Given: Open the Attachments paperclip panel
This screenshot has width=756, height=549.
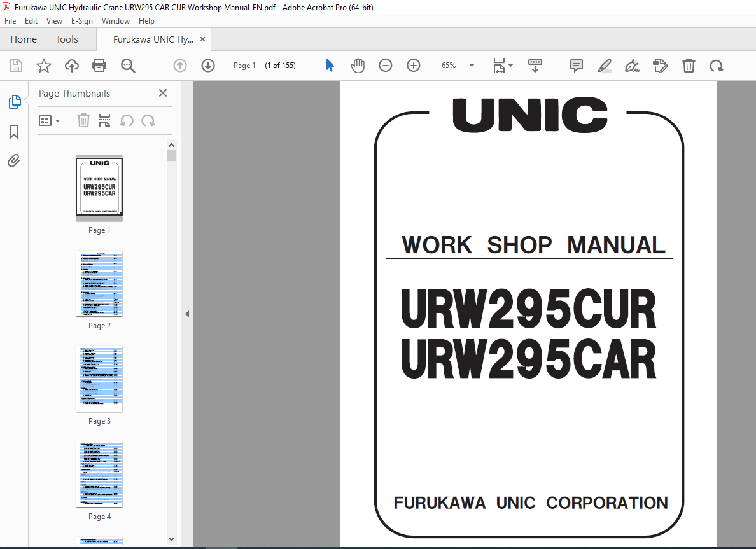Looking at the screenshot, I should pos(14,160).
